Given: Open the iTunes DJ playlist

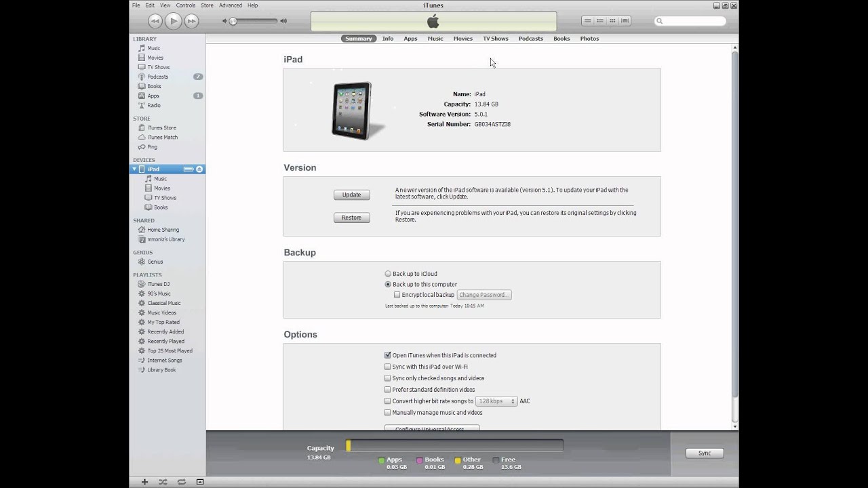Looking at the screenshot, I should (159, 284).
